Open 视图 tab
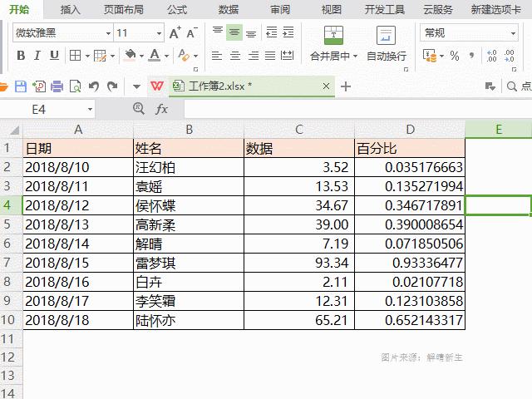 [331, 9]
